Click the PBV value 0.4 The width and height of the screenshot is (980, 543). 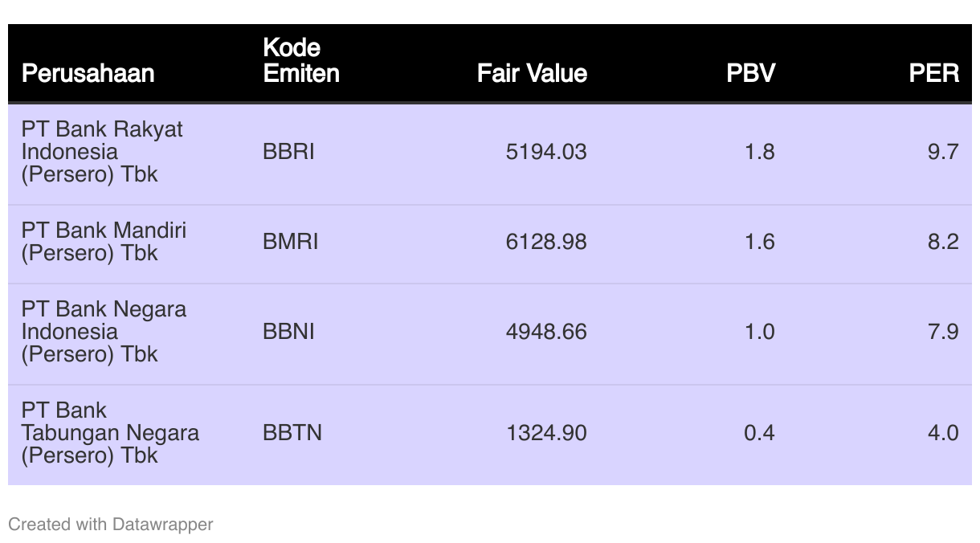759,433
